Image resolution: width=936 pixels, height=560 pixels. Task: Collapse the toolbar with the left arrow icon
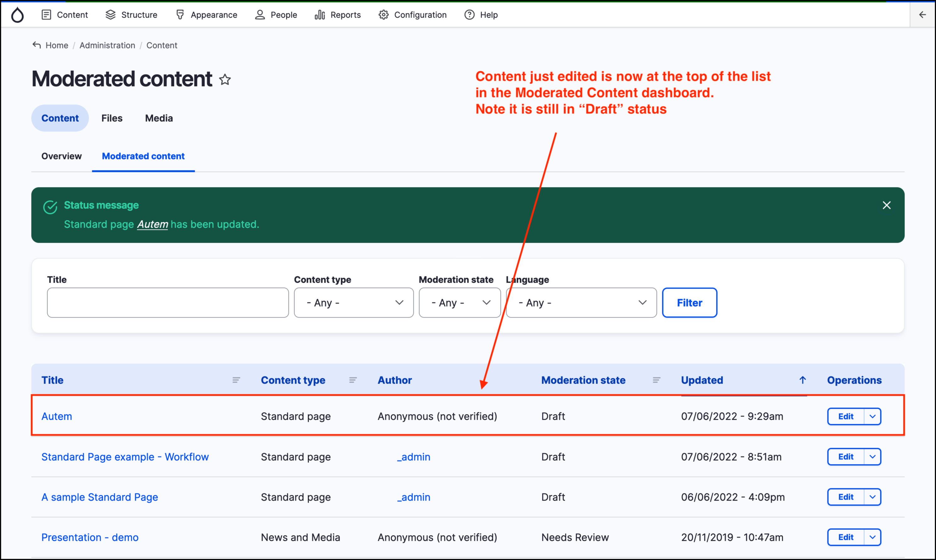tap(922, 15)
